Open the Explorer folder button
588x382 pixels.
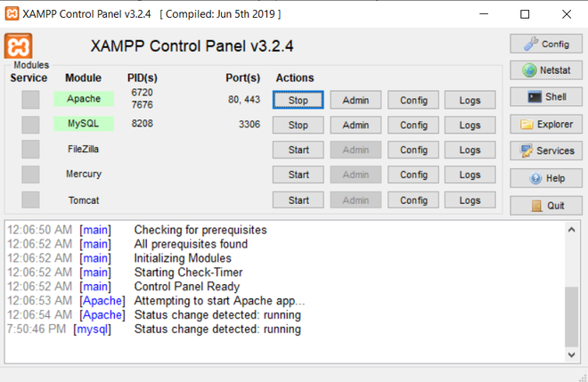tap(546, 124)
